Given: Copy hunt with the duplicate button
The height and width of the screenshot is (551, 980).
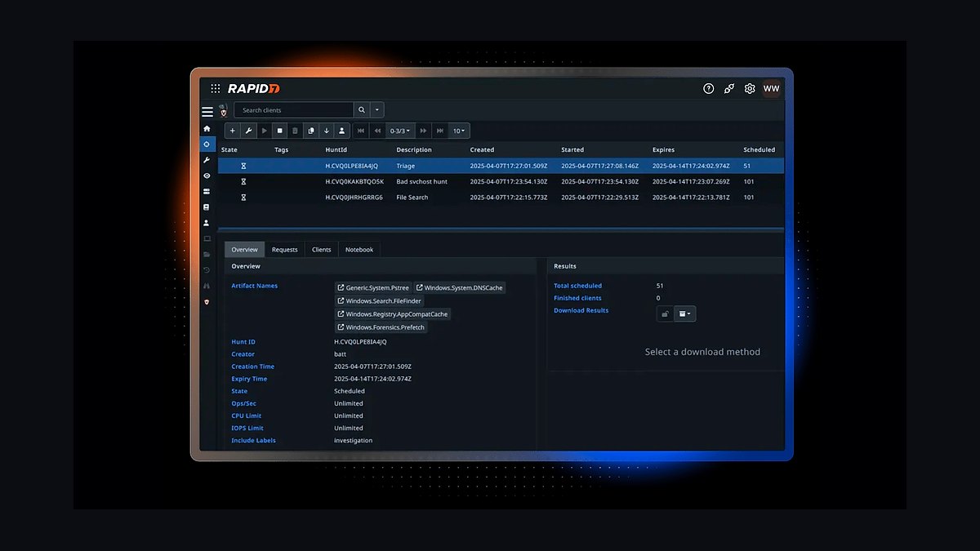Looking at the screenshot, I should 310,131.
